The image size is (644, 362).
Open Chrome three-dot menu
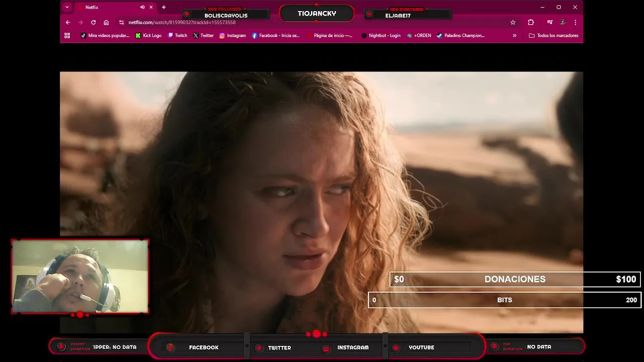(575, 22)
